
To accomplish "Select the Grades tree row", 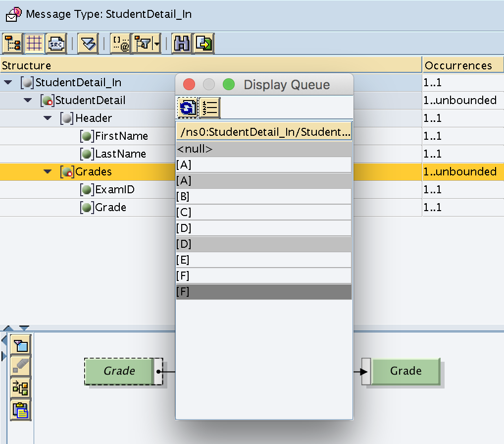I will tap(88, 171).
